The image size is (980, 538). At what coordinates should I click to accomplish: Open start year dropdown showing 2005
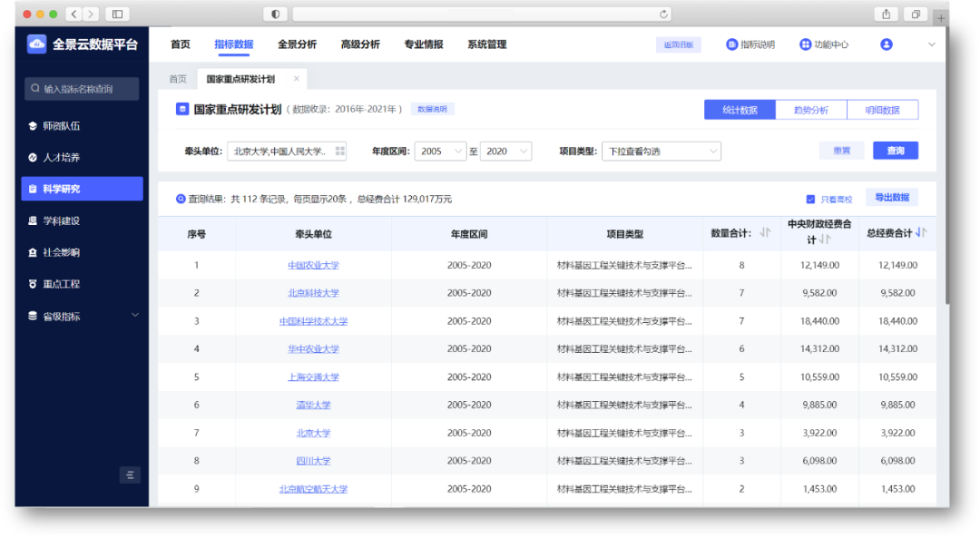[440, 152]
